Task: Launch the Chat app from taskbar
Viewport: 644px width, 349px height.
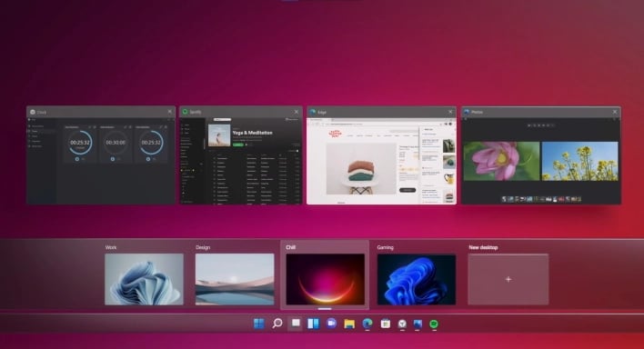Action: [x=331, y=324]
